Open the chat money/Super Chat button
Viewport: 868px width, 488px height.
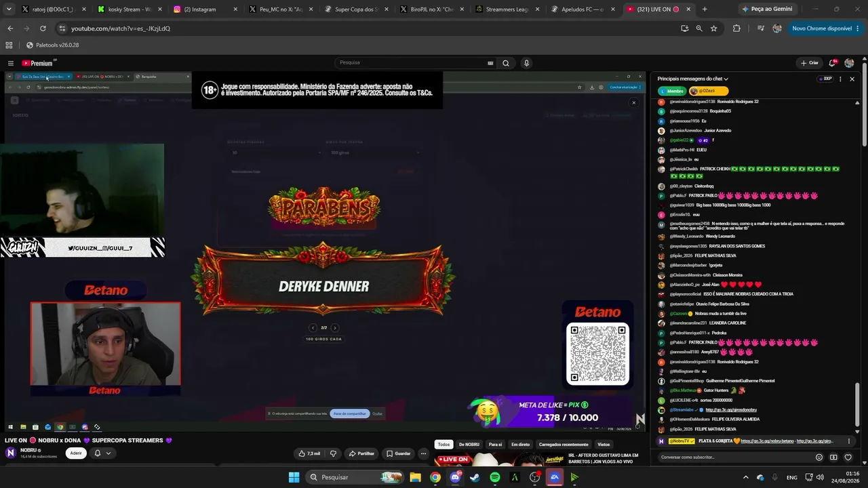pos(833,457)
